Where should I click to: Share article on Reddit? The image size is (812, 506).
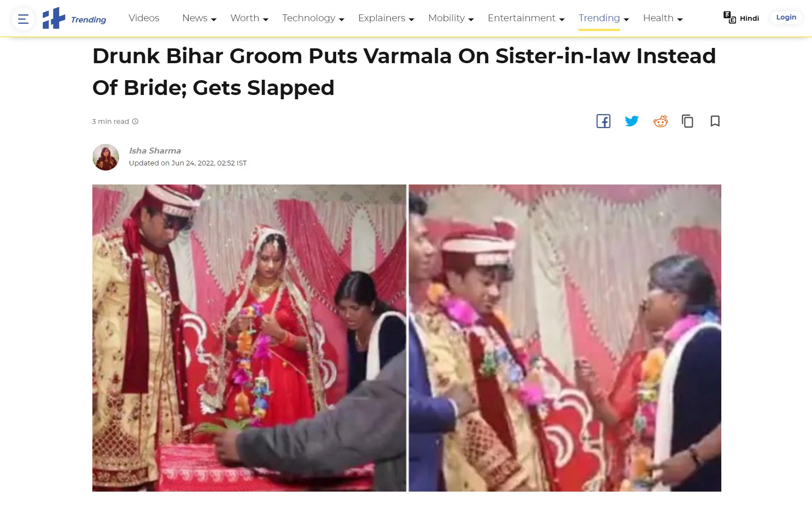click(660, 121)
